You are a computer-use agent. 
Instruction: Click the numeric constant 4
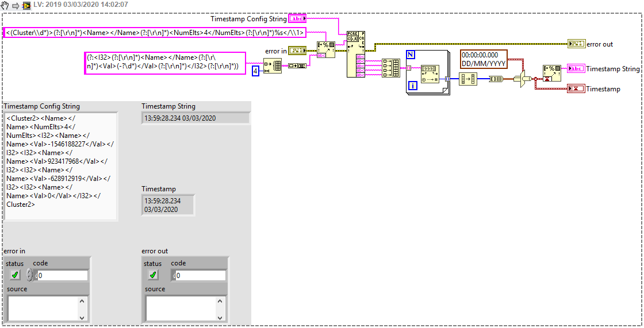coord(255,71)
